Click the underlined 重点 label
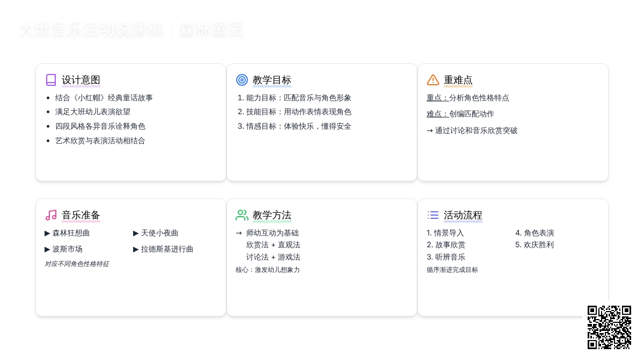The image size is (644, 362). pos(437,98)
